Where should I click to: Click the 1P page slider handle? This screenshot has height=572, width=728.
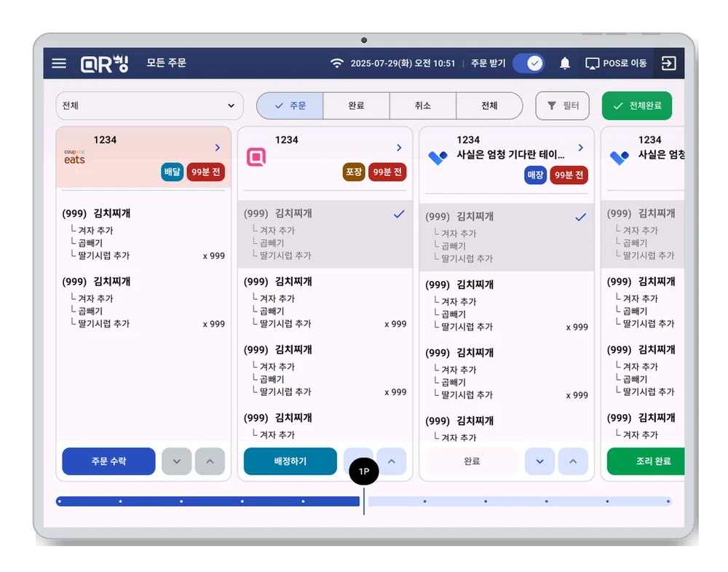click(363, 472)
